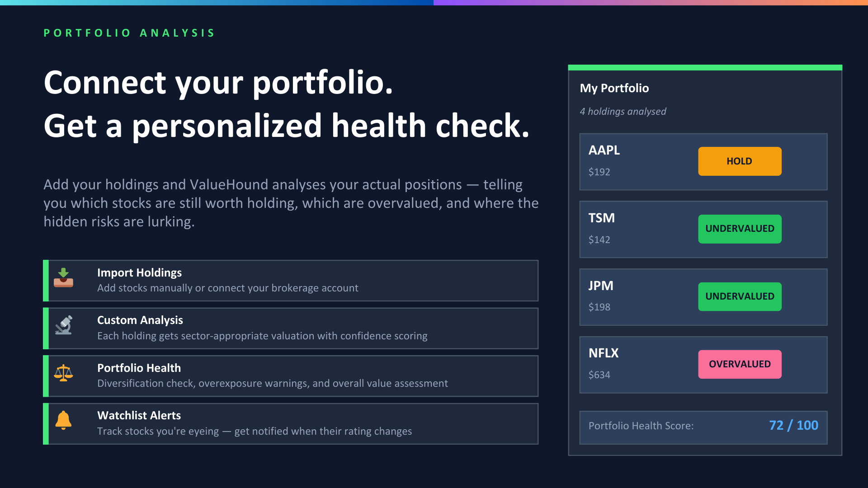The width and height of the screenshot is (868, 488).
Task: Click the Import Holdings download icon
Action: (64, 277)
